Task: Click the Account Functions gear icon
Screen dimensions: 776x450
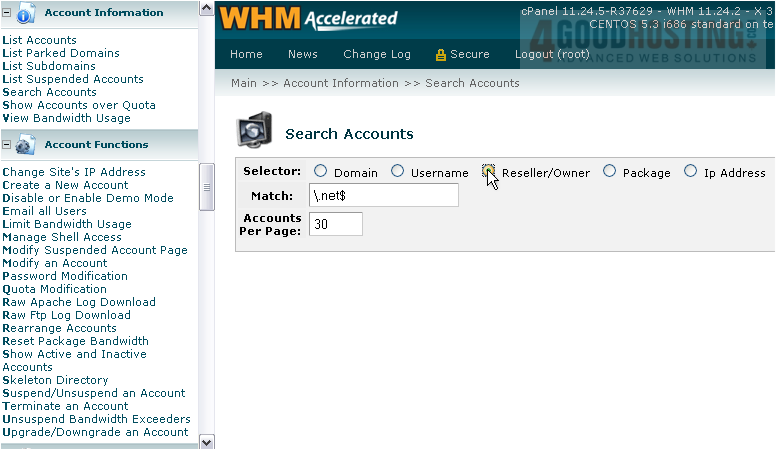Action: click(26, 145)
